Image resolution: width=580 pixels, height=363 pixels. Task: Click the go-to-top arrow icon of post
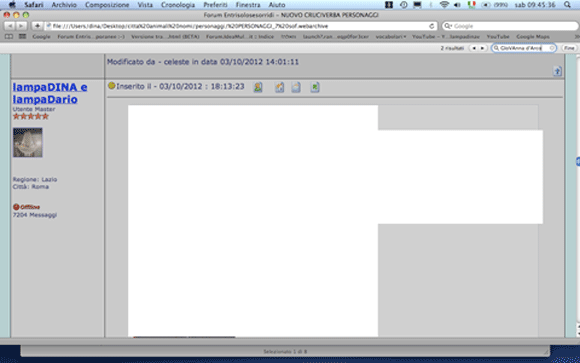click(x=557, y=71)
